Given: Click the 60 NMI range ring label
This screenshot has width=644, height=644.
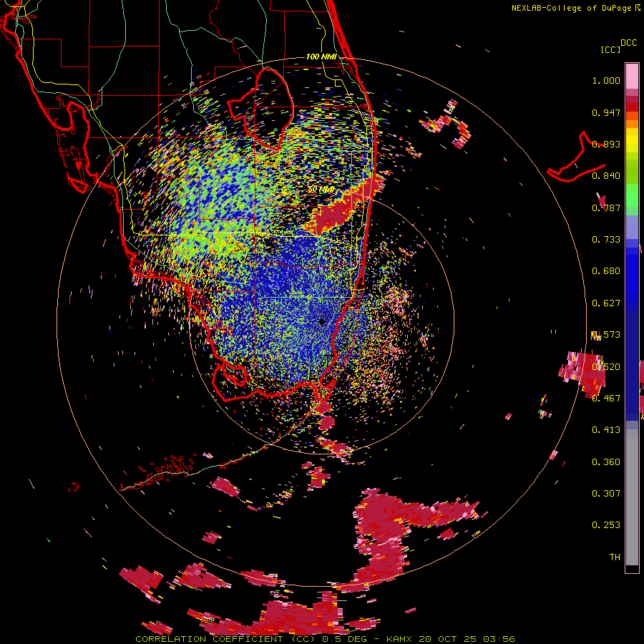Looking at the screenshot, I should (321, 190).
